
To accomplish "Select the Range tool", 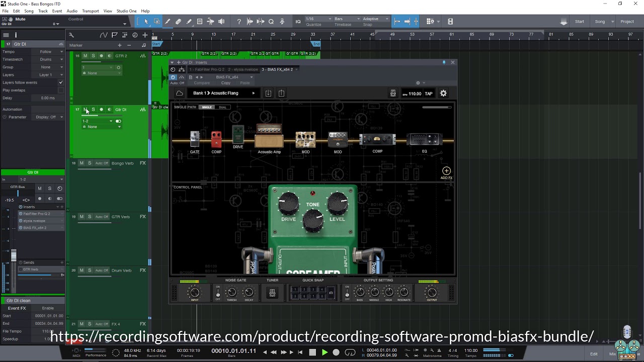I will tap(157, 22).
